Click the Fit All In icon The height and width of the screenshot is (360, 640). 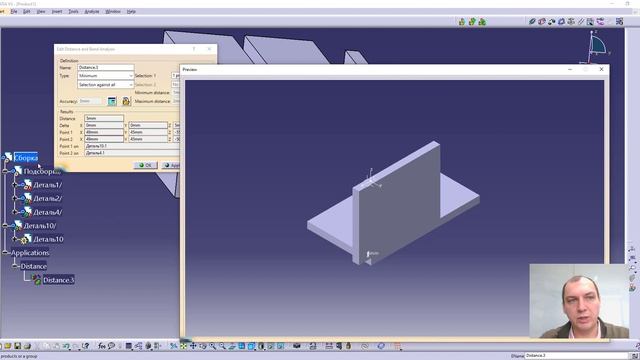(183, 346)
